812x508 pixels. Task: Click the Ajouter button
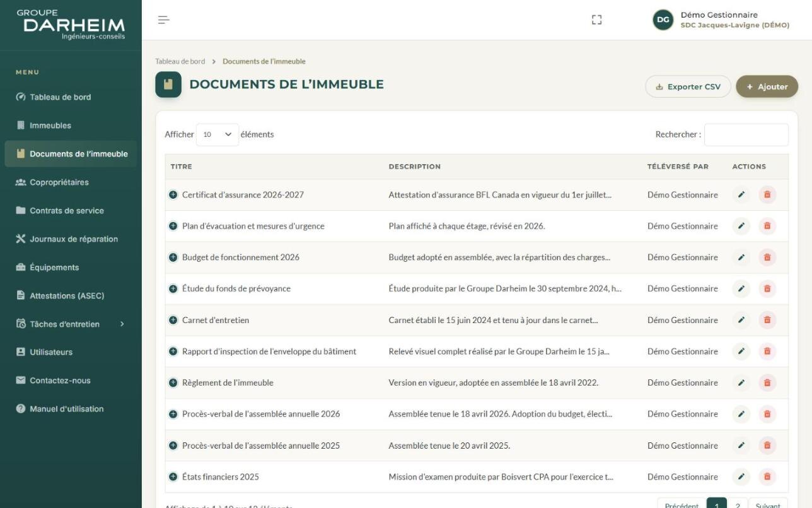click(x=767, y=86)
